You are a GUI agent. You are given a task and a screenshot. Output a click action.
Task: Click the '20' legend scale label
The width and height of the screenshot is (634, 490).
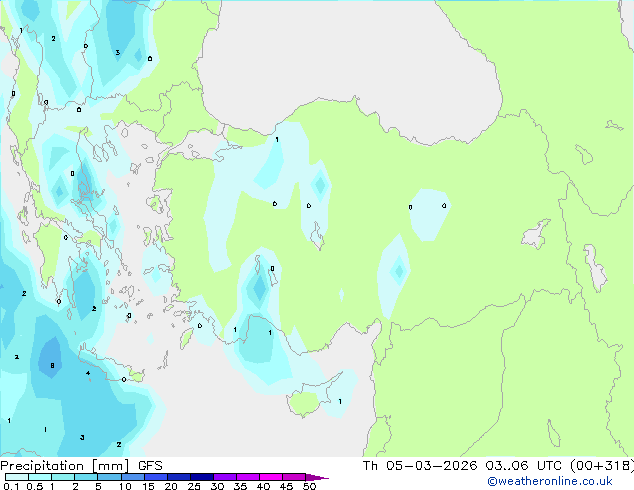click(171, 486)
